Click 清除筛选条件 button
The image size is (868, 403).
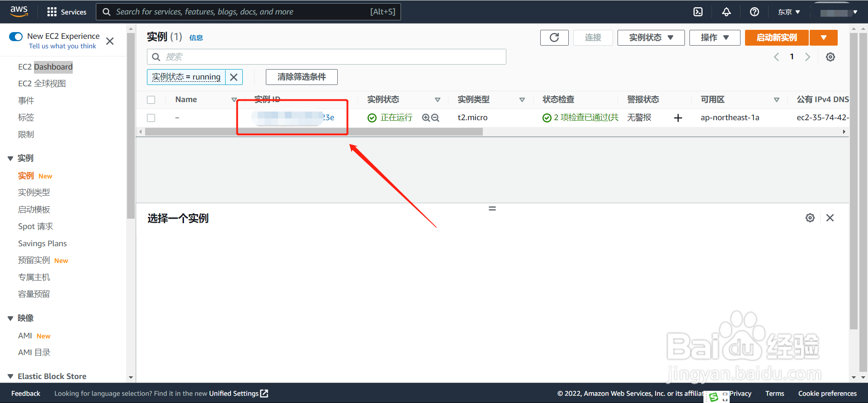(x=302, y=77)
